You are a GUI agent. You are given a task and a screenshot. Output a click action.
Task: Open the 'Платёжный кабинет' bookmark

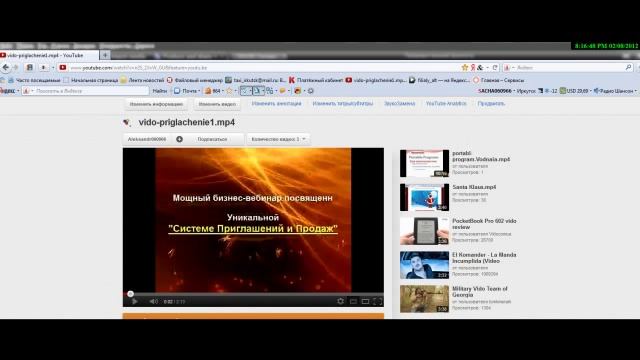coord(316,80)
